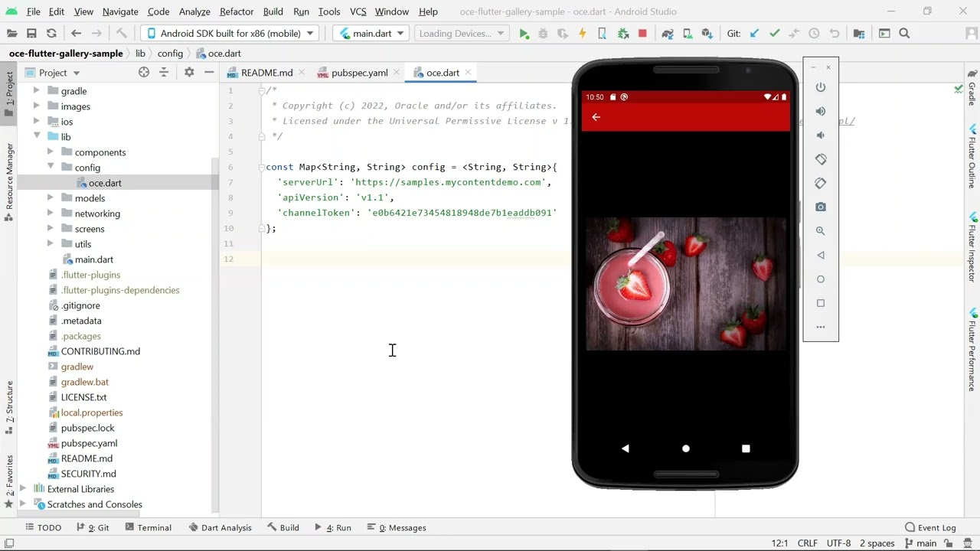Toggle the Gradle tool window tab
980x551 pixels.
click(972, 88)
